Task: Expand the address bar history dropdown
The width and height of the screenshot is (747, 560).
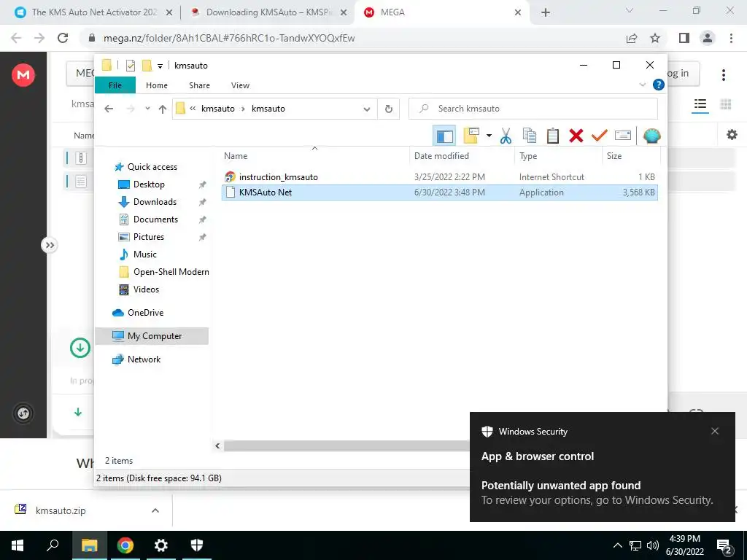Action: tap(367, 109)
